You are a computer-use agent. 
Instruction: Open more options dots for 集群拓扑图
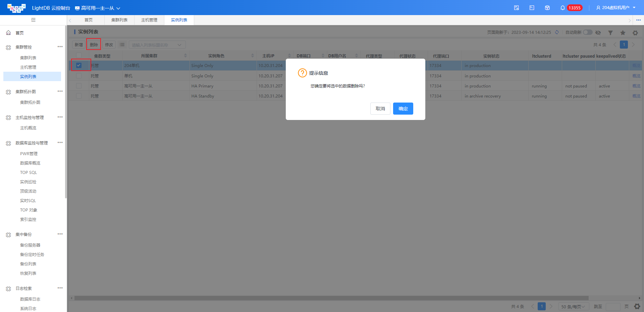[60, 91]
